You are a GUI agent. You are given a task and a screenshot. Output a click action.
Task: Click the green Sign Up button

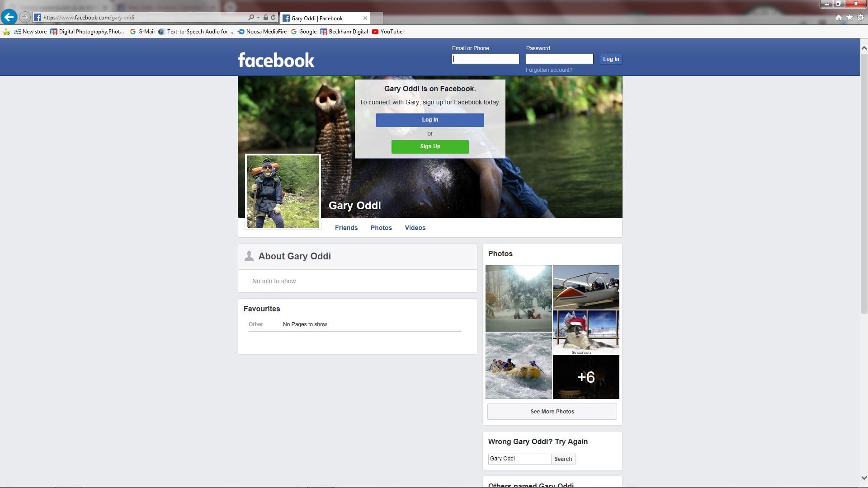tap(430, 146)
